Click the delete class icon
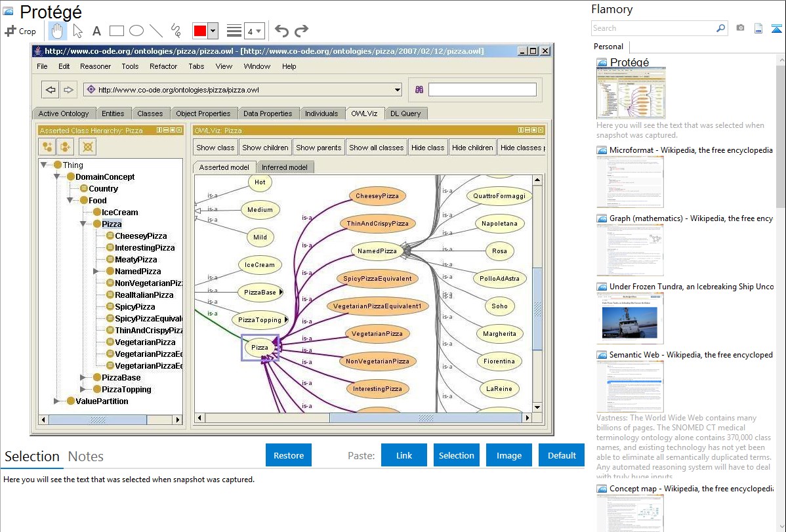 [x=88, y=147]
